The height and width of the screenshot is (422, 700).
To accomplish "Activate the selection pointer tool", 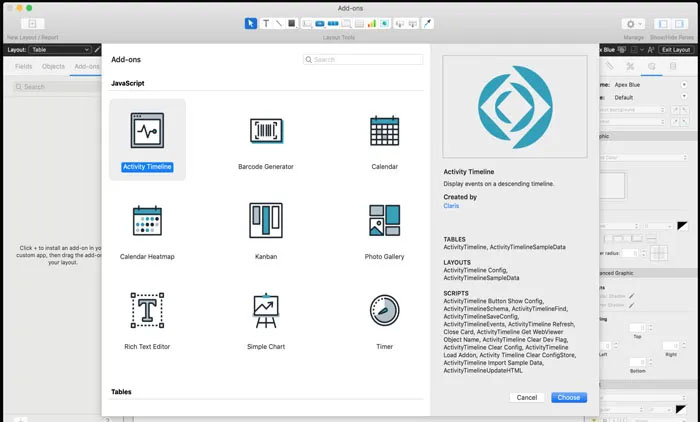I will [x=250, y=24].
